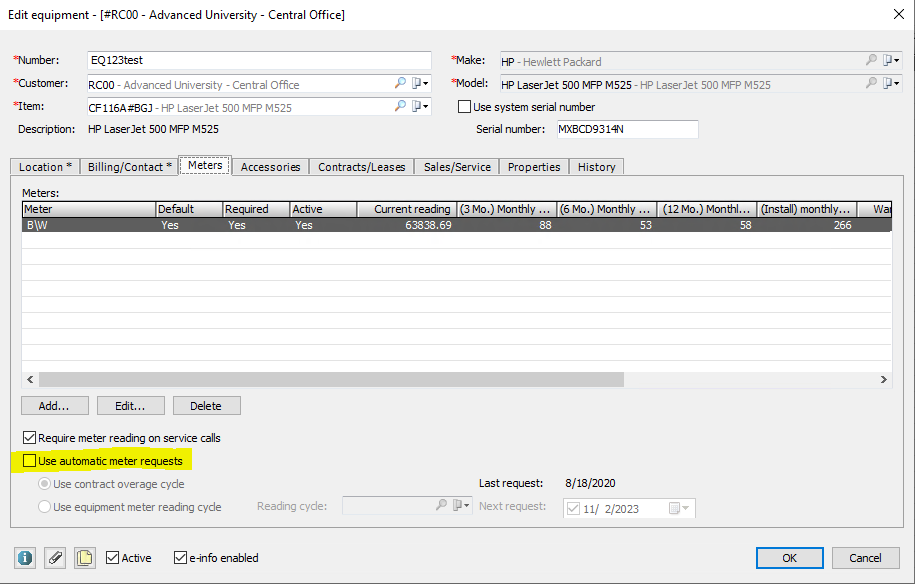
Task: Sort by the Active column header
Action: [323, 209]
